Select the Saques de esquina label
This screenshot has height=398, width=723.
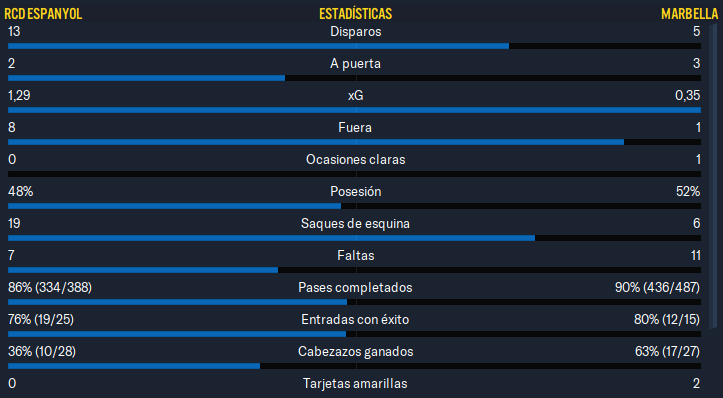pyautogui.click(x=355, y=224)
